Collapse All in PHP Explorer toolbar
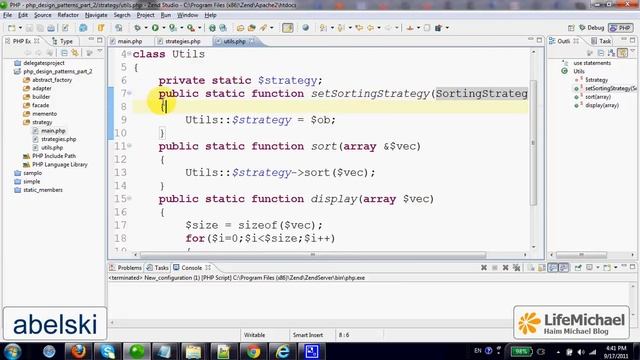The width and height of the screenshot is (640, 360). pos(64,53)
